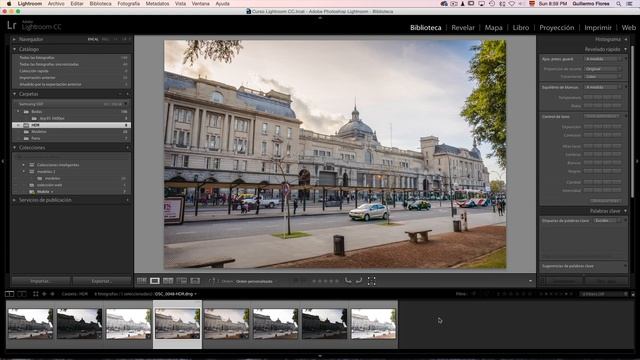Viewport: 640px width, 360px height.
Task: Open the Revelar module
Action: (x=463, y=27)
